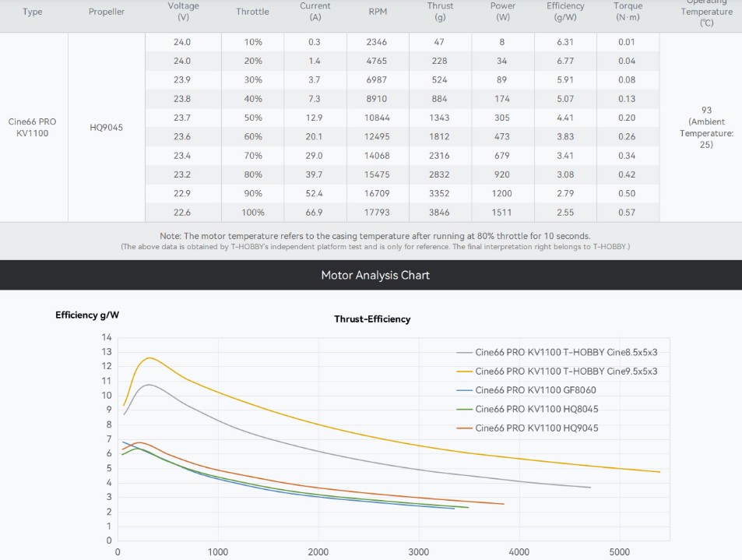Toggle the HQ8045 legend entry in chart
742x560 pixels.
tap(536, 409)
